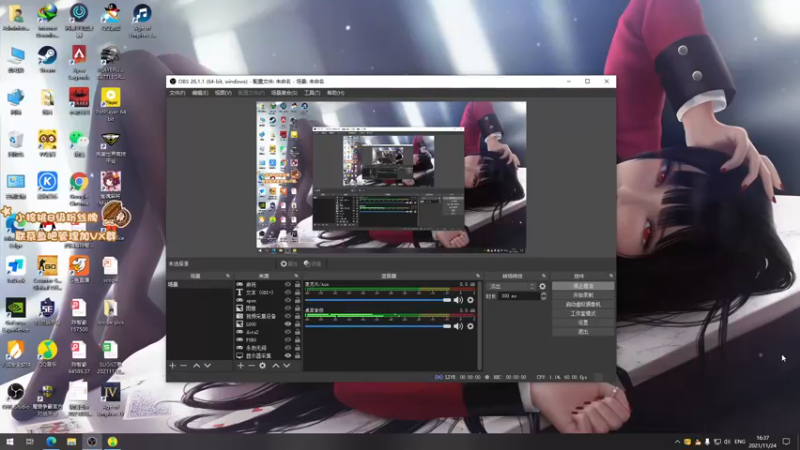Screen dimensions: 800x450
Task: Hide the LOGO source with eye icon
Action: 288,324
